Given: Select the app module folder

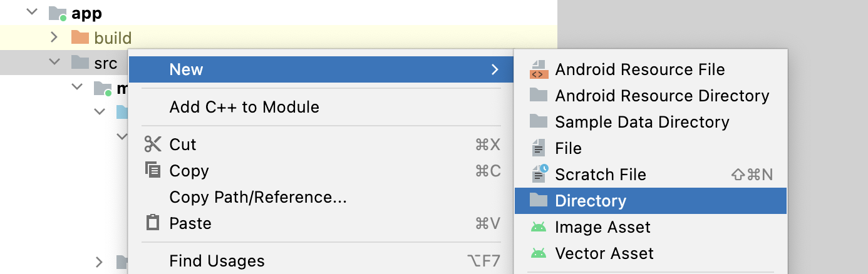Looking at the screenshot, I should pos(86,13).
